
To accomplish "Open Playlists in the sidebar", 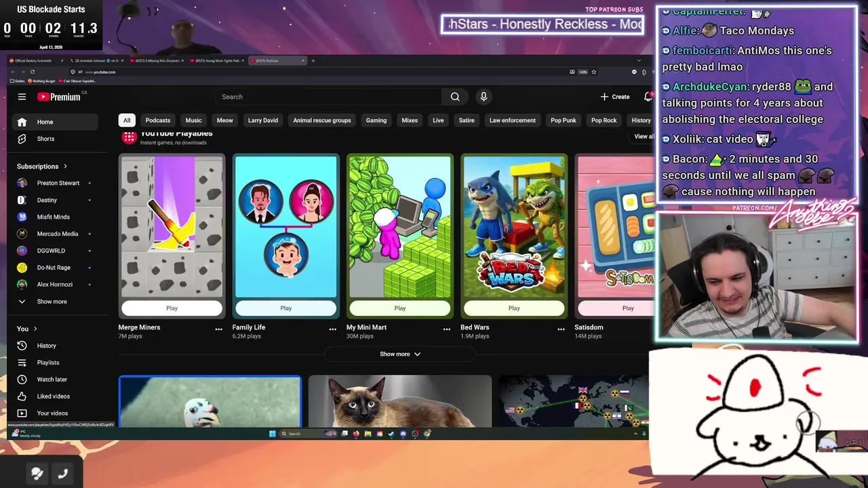I will (54, 363).
